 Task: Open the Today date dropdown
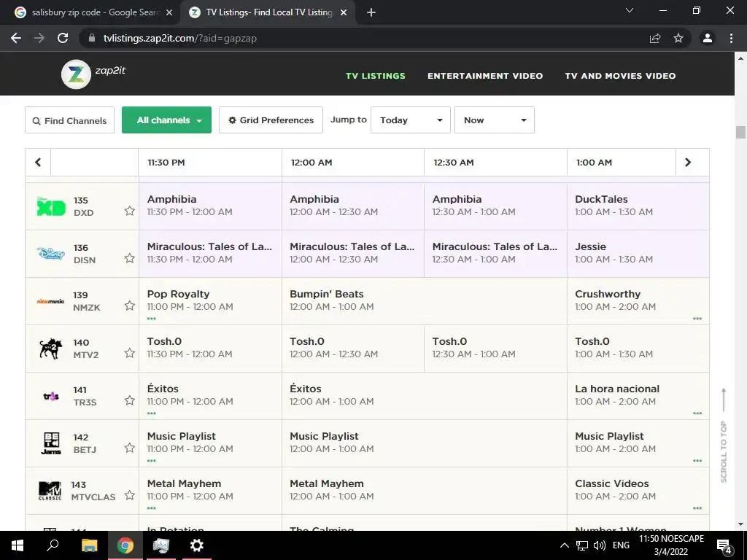tap(411, 120)
